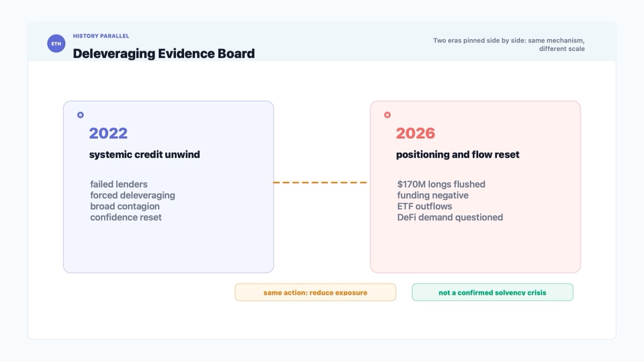Select the 'same action: reduce exposure' tag
Image resolution: width=644 pixels, height=362 pixels.
(316, 292)
